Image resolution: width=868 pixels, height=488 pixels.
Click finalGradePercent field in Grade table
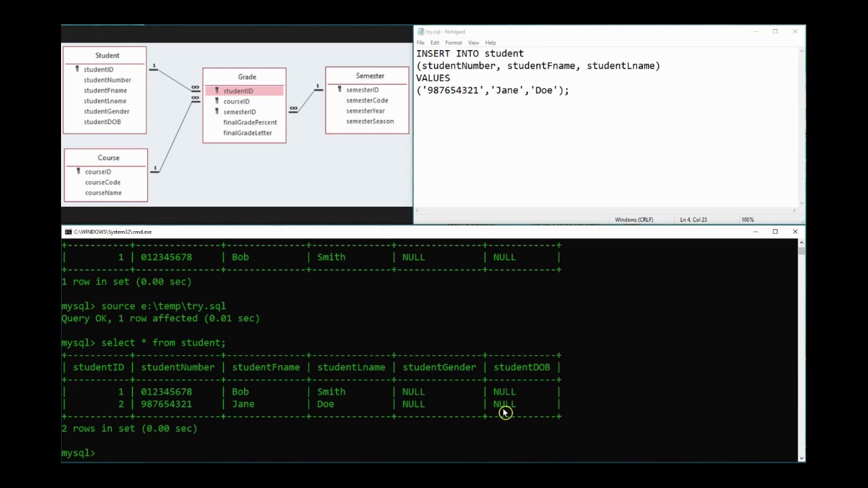pyautogui.click(x=250, y=123)
